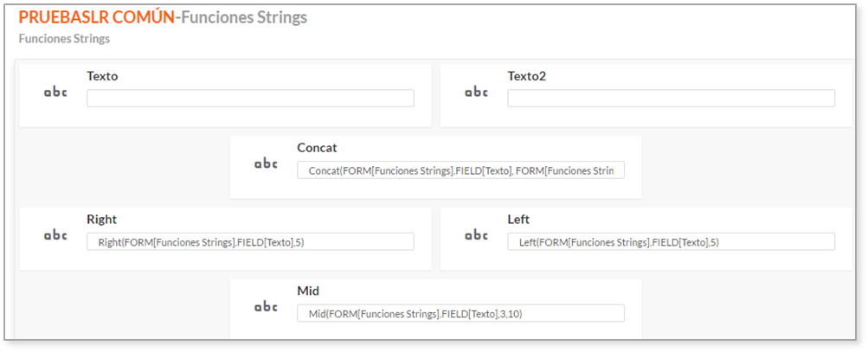Select the Left field label
Screen dimensions: 868x352
tap(518, 219)
